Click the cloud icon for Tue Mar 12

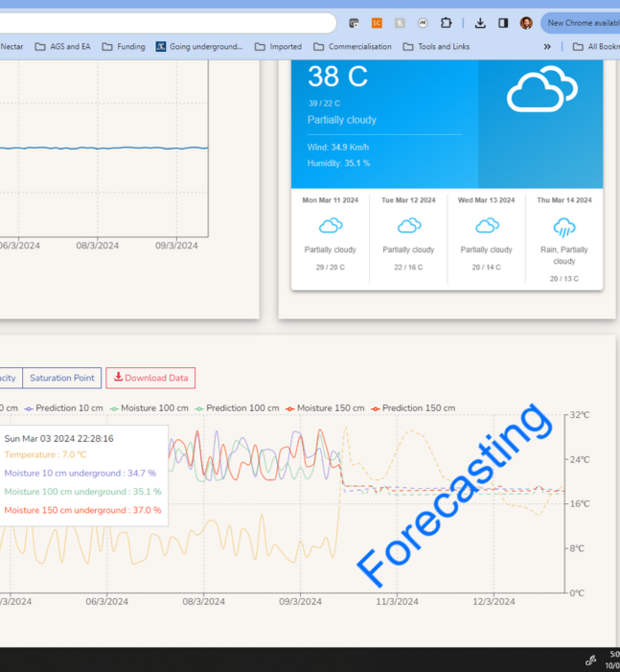click(409, 226)
